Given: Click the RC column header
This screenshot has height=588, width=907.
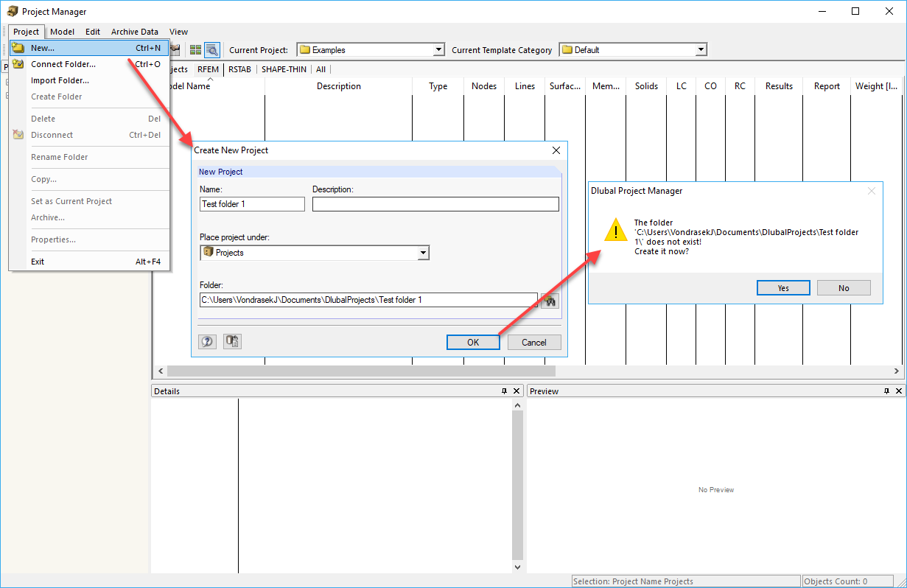Looking at the screenshot, I should click(740, 86).
